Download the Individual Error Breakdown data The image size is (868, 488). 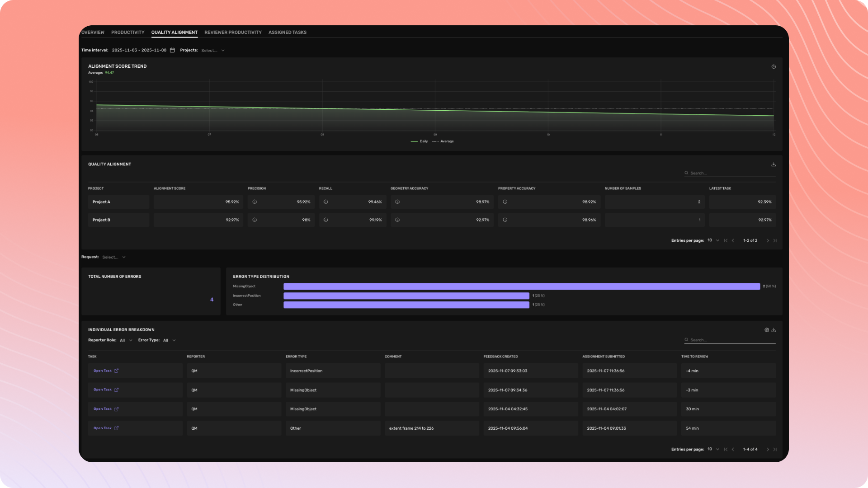[x=774, y=330]
